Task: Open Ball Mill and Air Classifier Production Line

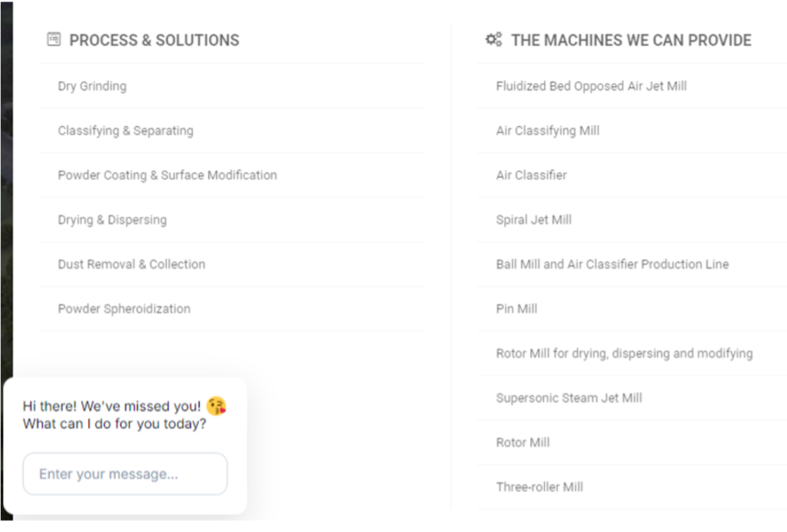Action: [612, 264]
